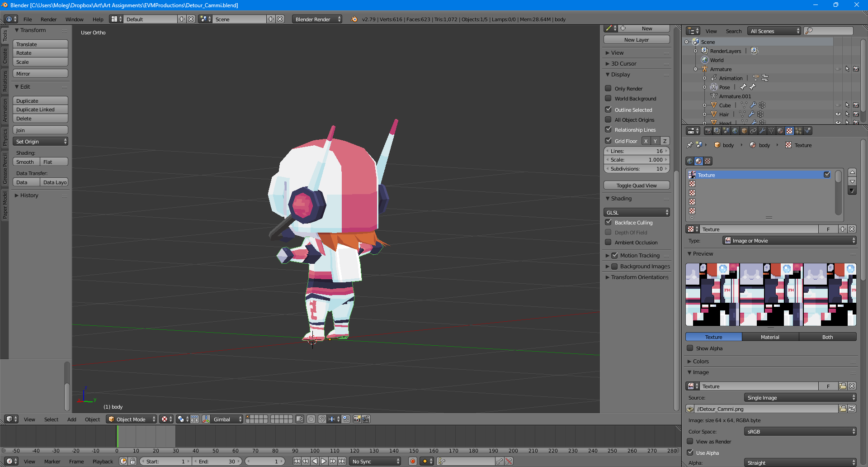Jump to the first frame in timeline
868x467 pixels.
tap(297, 461)
